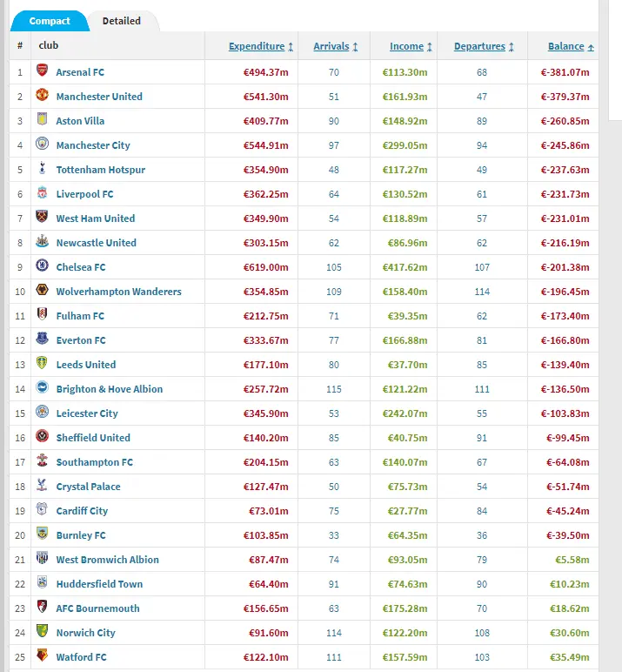
Task: Click the Wolverhampton Wanderers crest icon
Action: pyautogui.click(x=42, y=291)
